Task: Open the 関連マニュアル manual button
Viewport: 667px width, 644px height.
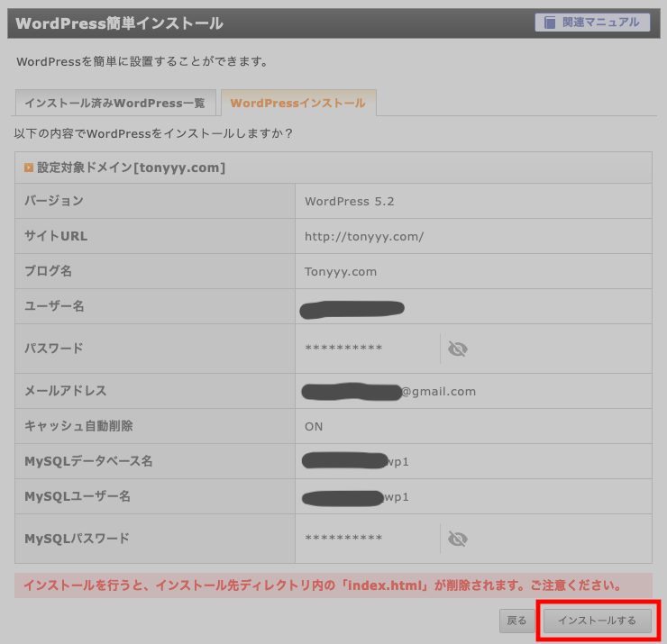Action: pos(592,23)
